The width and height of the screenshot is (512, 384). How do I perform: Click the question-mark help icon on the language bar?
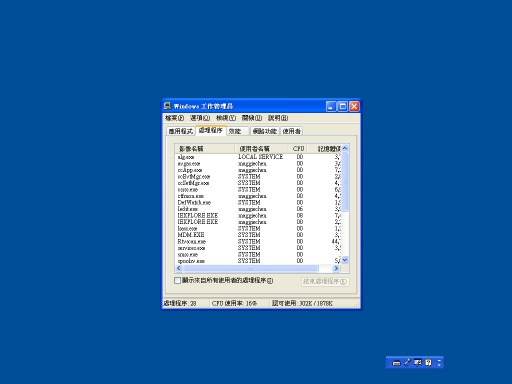pos(429,362)
